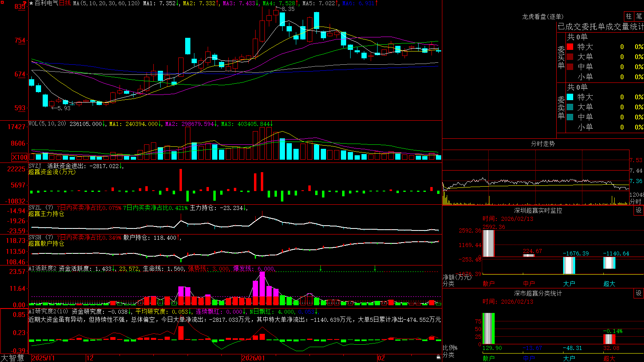The height and width of the screenshot is (362, 644).
Task: Click the red 32.08 超大 ratio bar
Action: (x=609, y=339)
